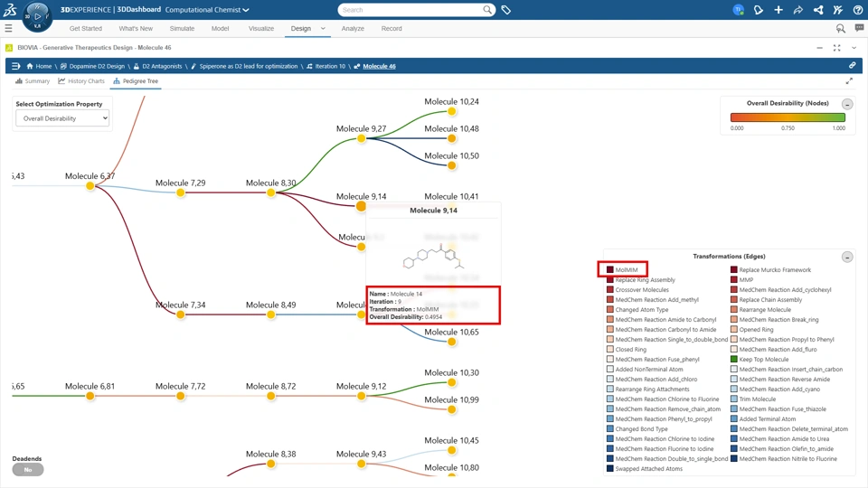Image resolution: width=868 pixels, height=488 pixels.
Task: Switch to Summary view tab
Action: [33, 80]
